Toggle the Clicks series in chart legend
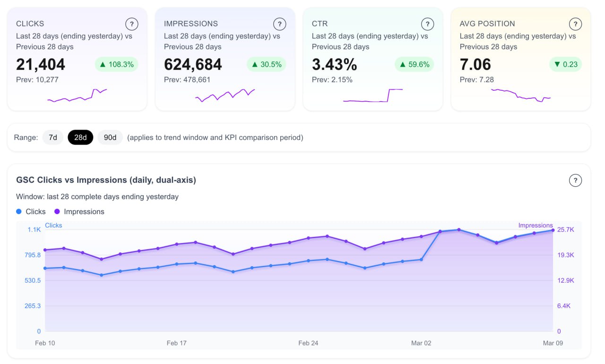Screen dimensions: 605x364 [x=31, y=212]
